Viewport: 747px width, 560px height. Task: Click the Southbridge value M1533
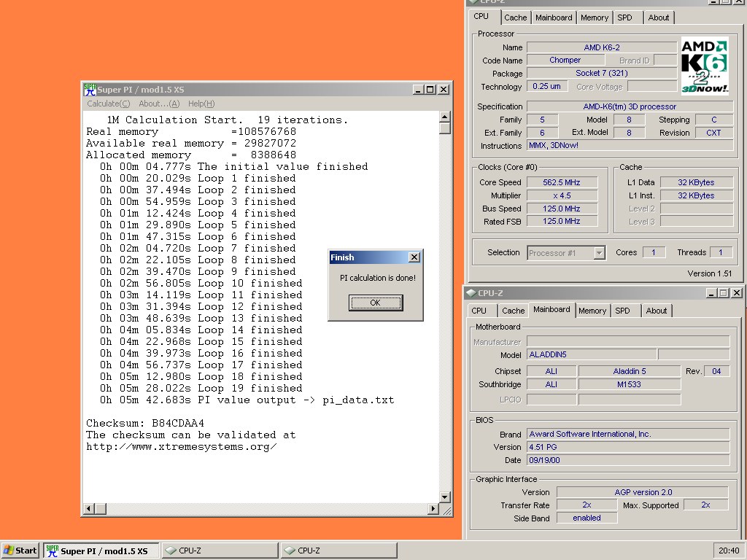click(630, 384)
